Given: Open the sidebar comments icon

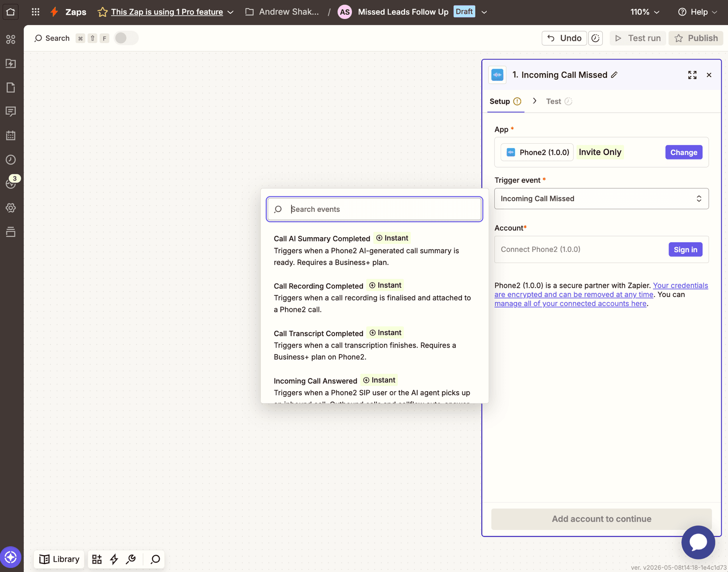Looking at the screenshot, I should (11, 111).
